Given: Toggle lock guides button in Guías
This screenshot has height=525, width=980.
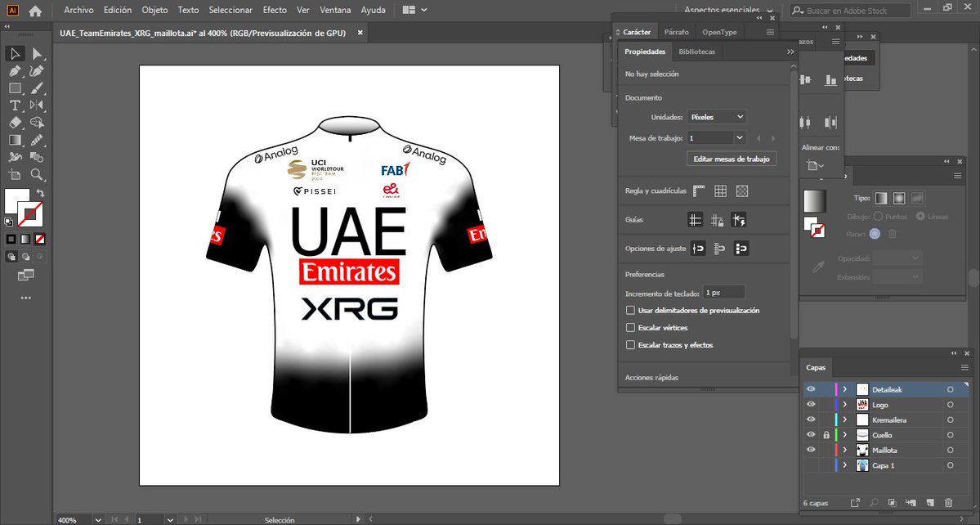Looking at the screenshot, I should point(717,219).
